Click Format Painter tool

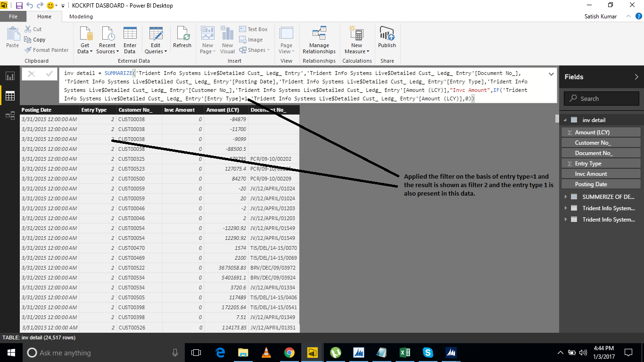[46, 50]
